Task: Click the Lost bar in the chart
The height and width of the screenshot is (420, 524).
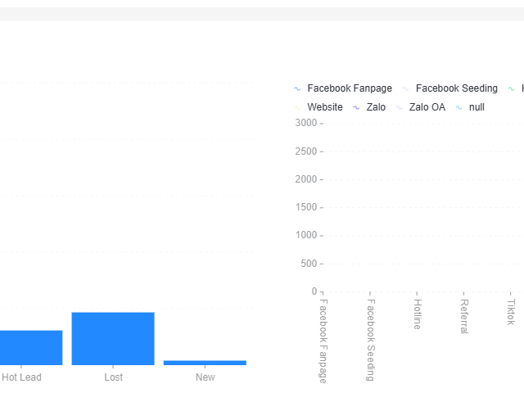Action: (113, 338)
